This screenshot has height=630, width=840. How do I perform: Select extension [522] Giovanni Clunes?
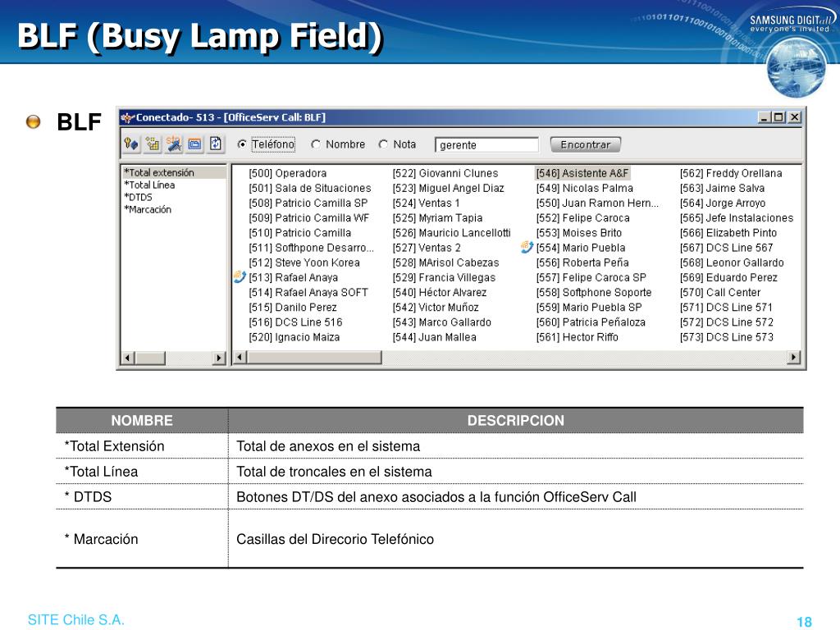pos(445,173)
